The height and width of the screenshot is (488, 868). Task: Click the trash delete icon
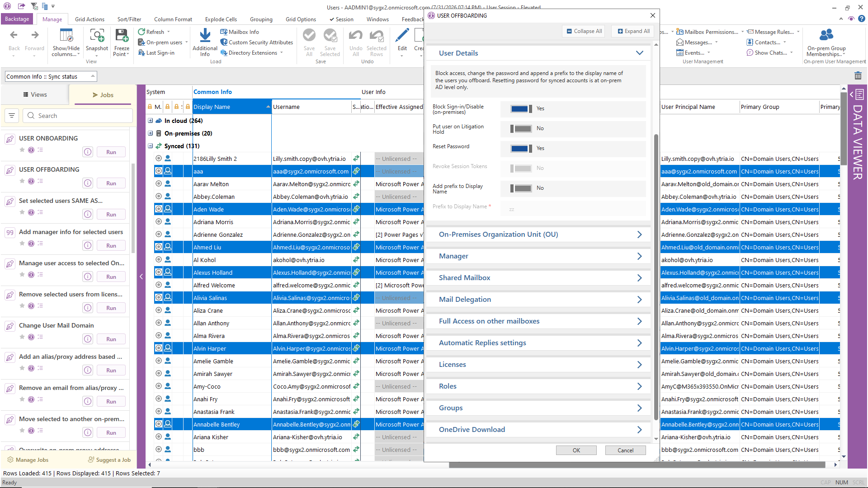pyautogui.click(x=858, y=76)
